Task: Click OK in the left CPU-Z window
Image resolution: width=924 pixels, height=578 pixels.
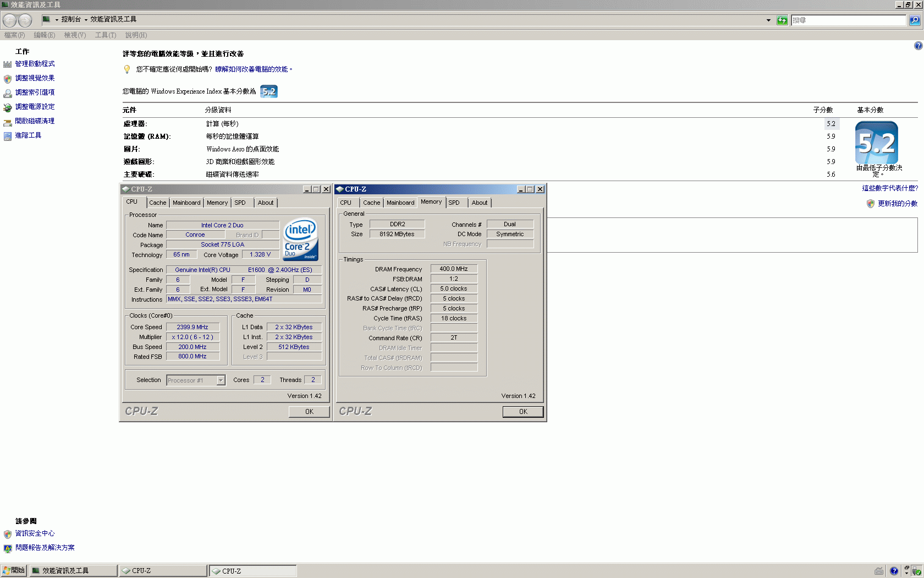Action: tap(309, 412)
